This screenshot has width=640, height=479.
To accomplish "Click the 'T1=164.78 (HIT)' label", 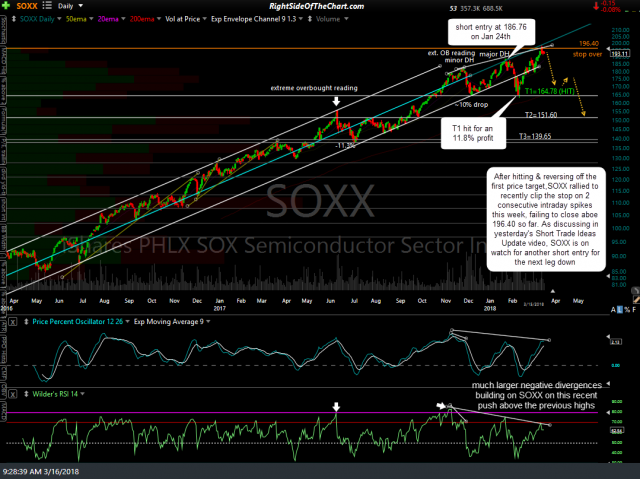I will (x=549, y=91).
